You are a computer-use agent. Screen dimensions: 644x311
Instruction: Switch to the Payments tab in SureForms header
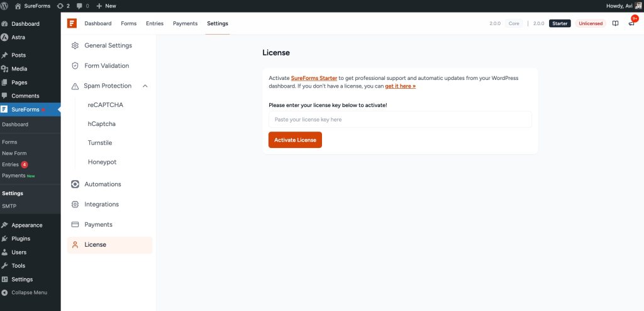coord(186,23)
